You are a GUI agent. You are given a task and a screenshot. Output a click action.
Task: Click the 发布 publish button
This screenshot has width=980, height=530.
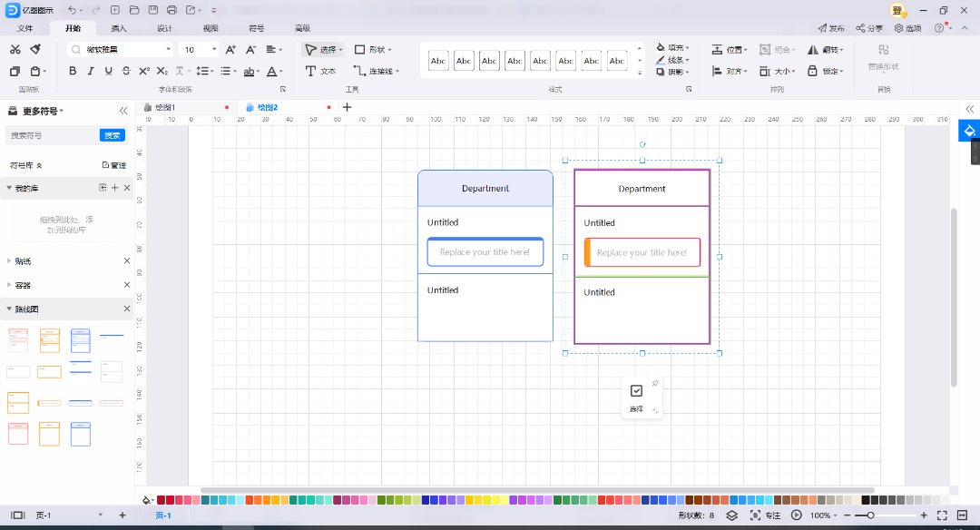(x=829, y=28)
